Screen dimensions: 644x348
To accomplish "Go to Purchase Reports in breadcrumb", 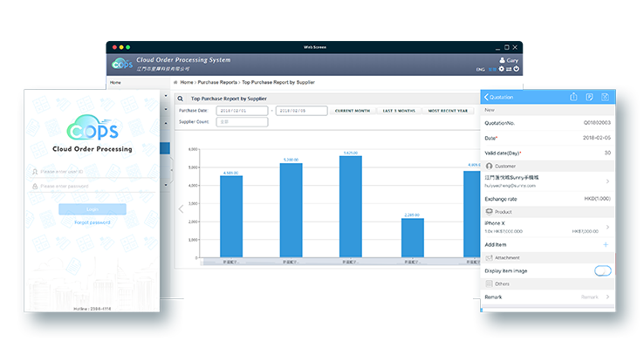I will (x=217, y=82).
